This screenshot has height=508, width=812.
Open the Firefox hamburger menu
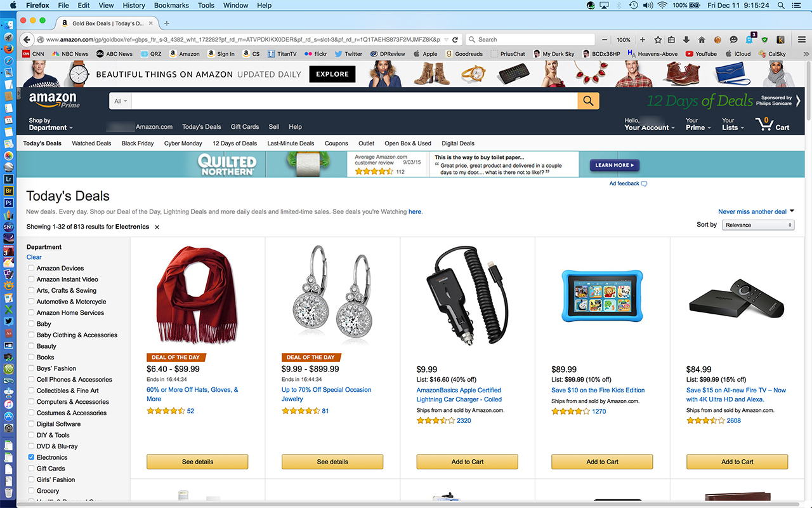coord(802,39)
